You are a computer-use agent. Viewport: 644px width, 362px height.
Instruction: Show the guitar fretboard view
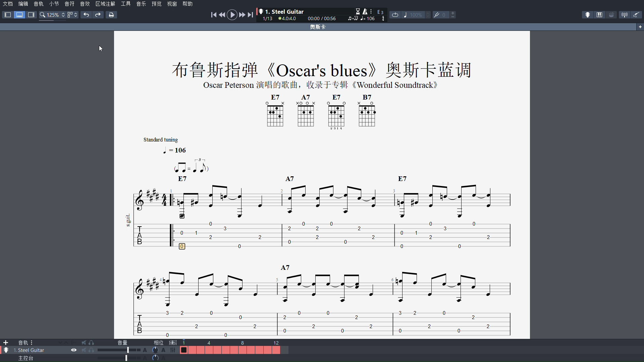click(588, 15)
